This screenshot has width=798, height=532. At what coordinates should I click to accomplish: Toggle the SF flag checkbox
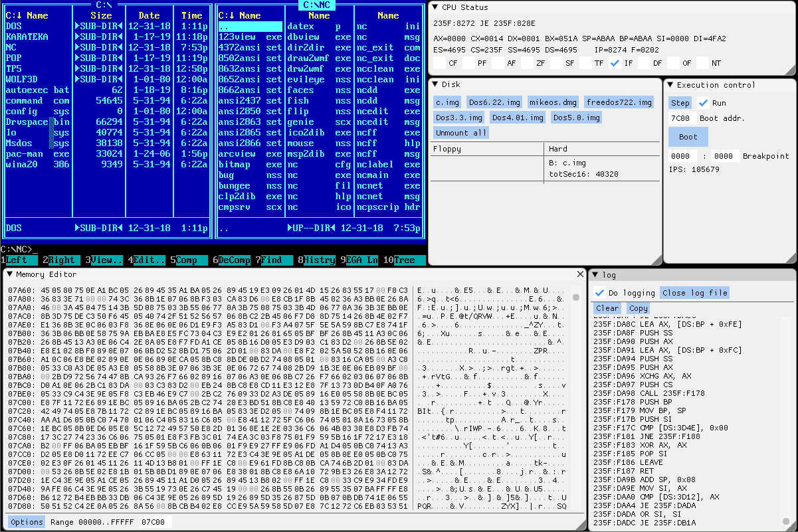556,63
